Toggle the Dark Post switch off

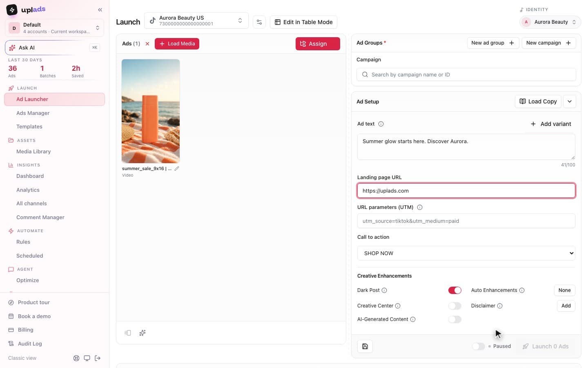[455, 290]
